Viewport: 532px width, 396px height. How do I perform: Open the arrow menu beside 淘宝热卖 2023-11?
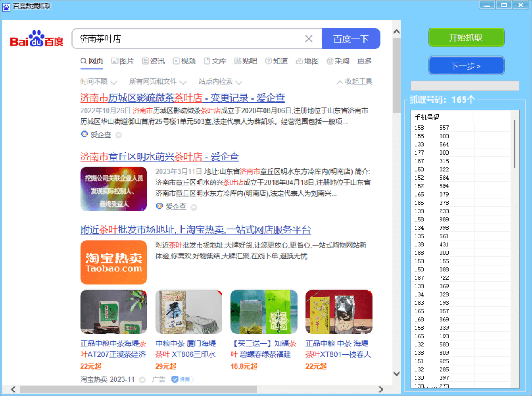(142, 380)
